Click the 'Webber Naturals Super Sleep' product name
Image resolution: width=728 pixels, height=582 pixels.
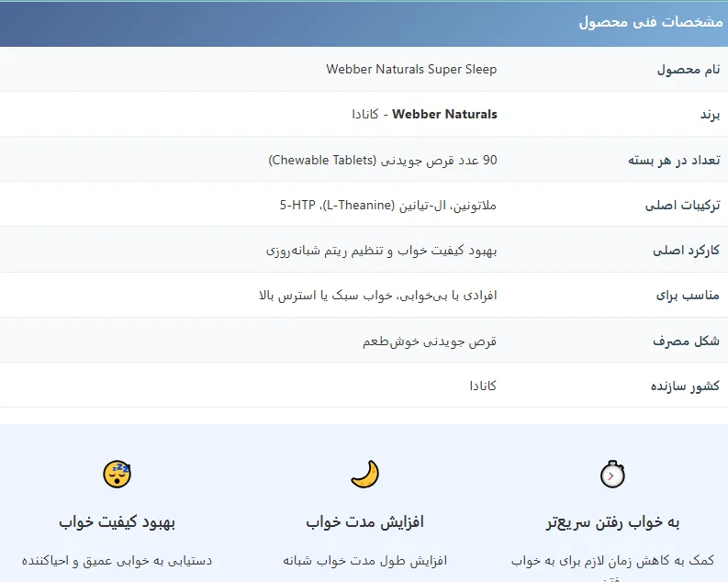click(x=411, y=69)
